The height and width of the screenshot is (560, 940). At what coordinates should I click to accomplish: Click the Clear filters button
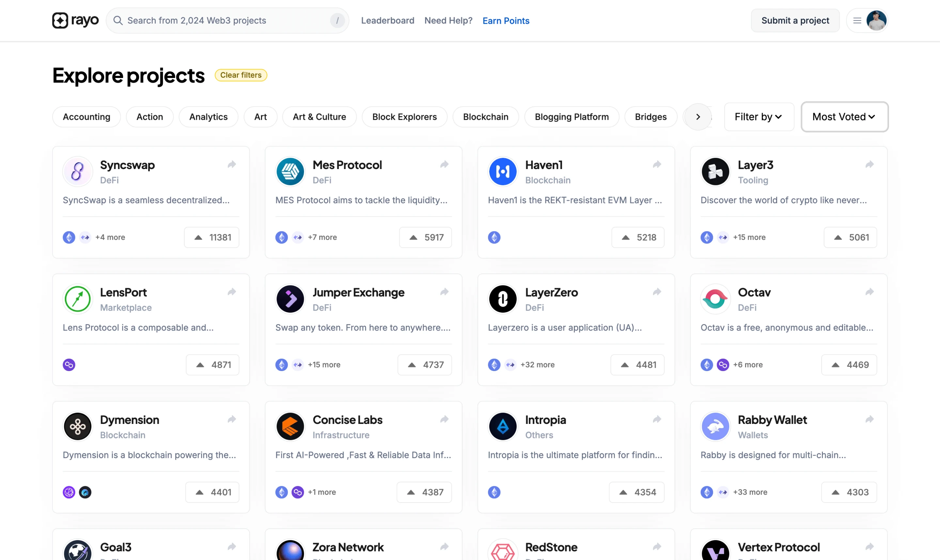pyautogui.click(x=241, y=75)
